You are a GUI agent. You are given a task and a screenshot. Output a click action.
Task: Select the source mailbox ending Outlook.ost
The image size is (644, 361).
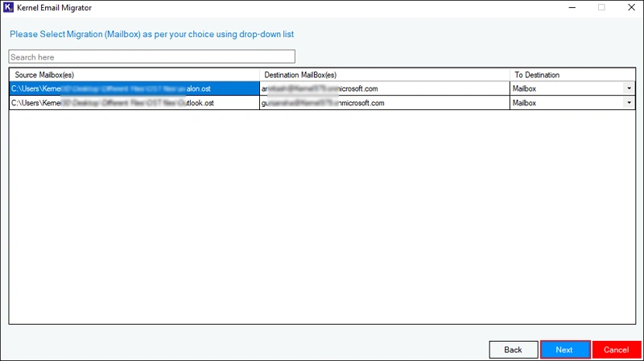[x=134, y=103]
